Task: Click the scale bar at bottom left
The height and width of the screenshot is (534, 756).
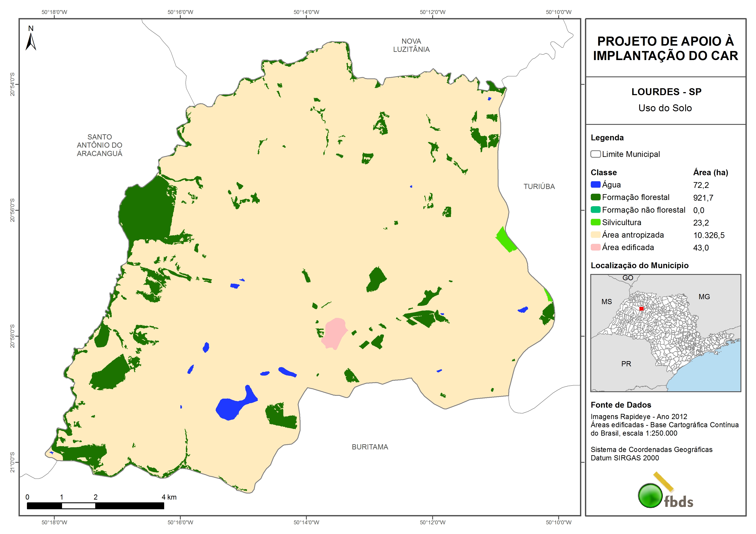Action: click(x=95, y=506)
